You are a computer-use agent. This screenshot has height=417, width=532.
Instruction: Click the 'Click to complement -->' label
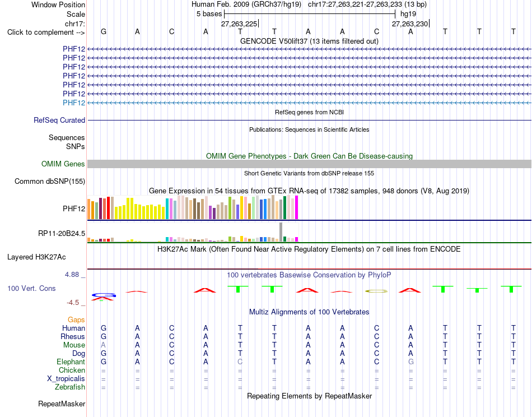pyautogui.click(x=46, y=33)
